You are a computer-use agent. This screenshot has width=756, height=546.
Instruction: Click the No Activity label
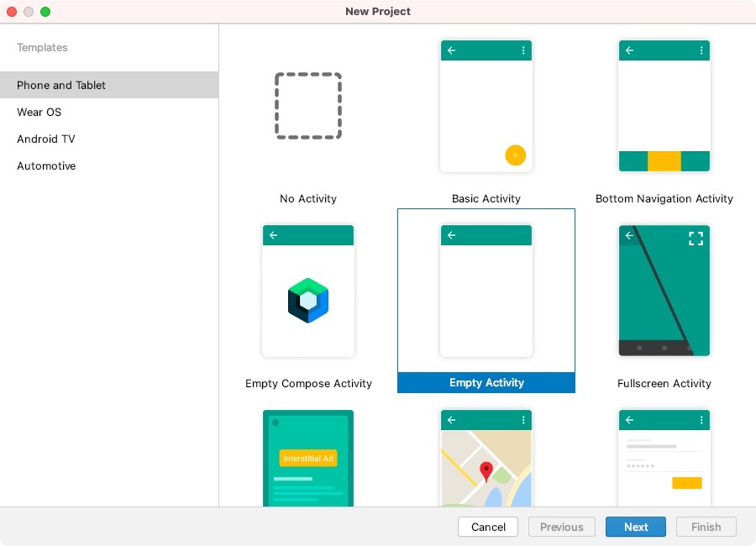pos(308,199)
